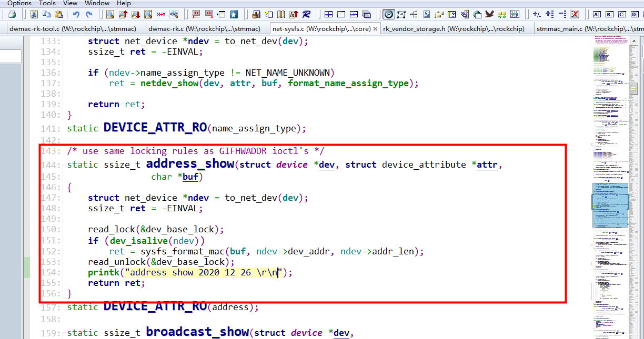Select layout D icon
Screen dimensions: 644x339
(635, 14)
